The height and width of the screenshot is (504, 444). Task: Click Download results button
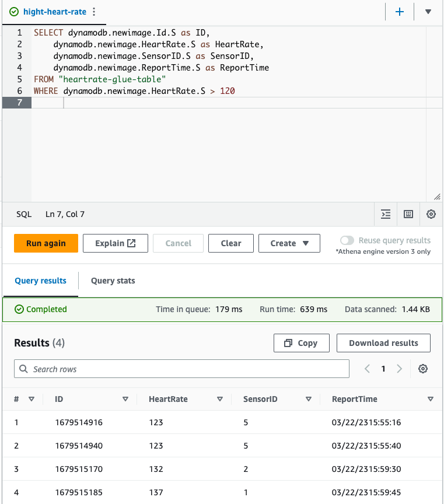point(383,343)
